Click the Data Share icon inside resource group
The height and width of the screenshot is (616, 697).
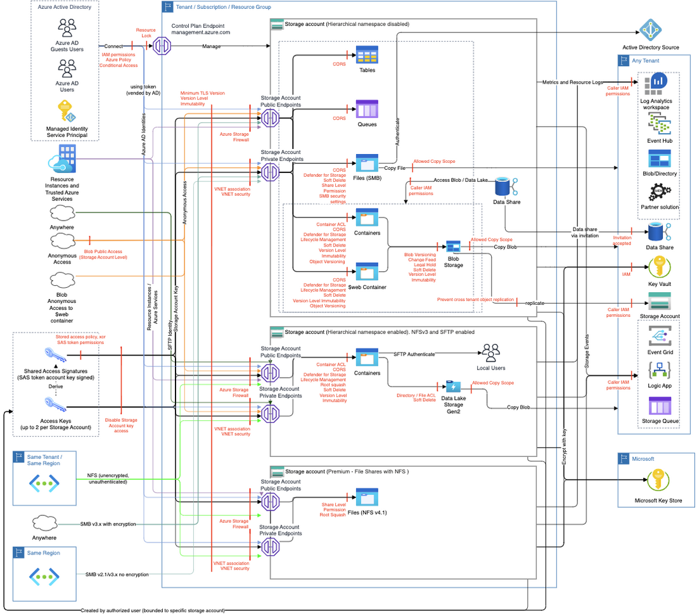506,187
